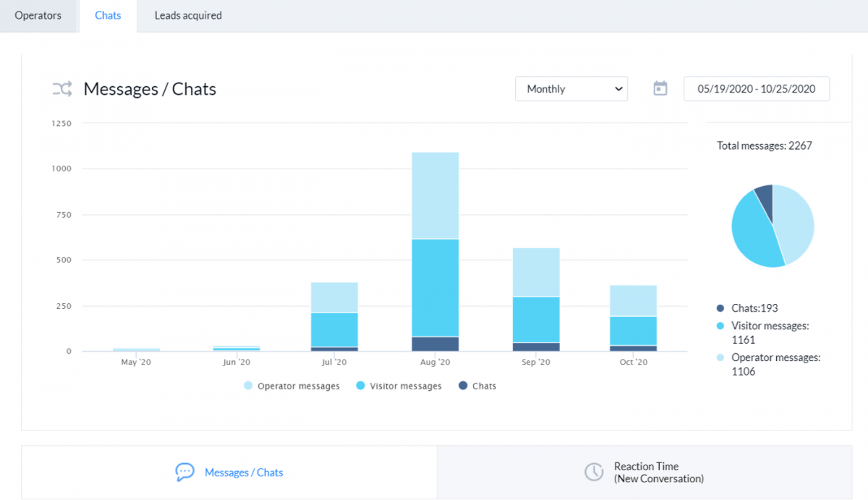Click the Operator messages: 1106 legend entry
The width and height of the screenshot is (868, 500).
point(768,365)
